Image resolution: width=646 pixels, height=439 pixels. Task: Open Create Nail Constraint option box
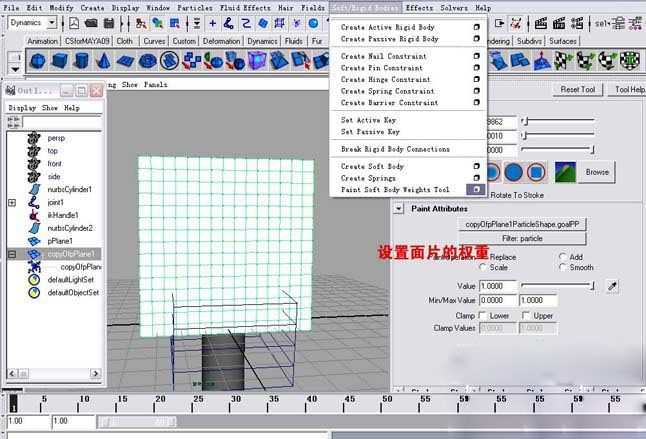pos(476,56)
